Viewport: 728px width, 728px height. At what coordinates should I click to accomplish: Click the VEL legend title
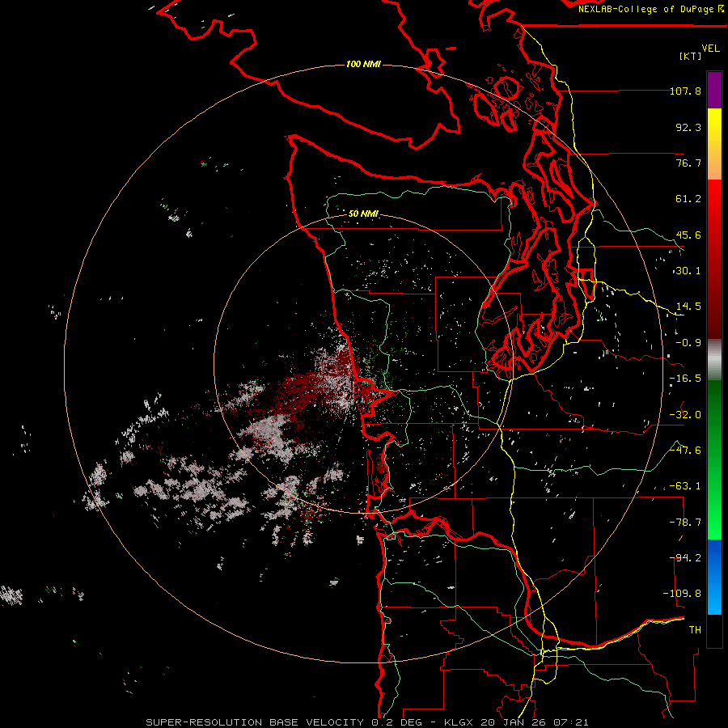(710, 49)
